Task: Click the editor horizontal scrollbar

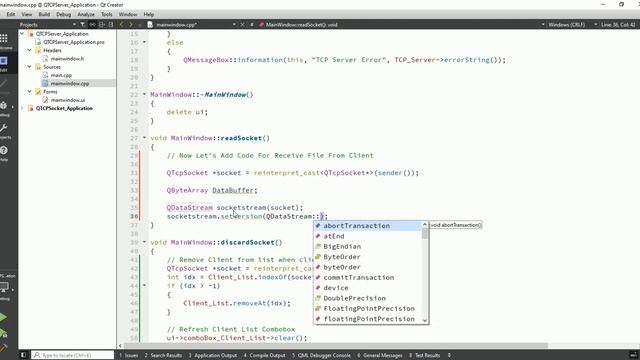Action: tap(335, 346)
